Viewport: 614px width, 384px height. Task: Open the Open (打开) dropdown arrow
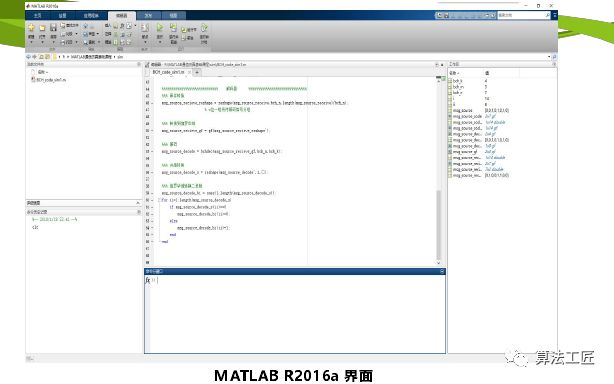pyautogui.click(x=42, y=42)
